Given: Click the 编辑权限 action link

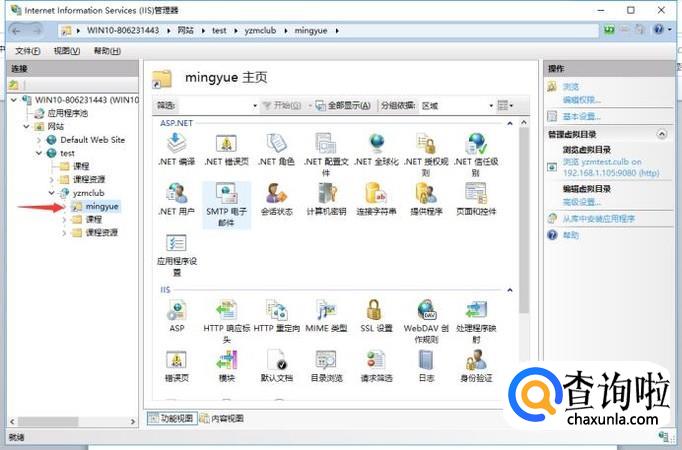Looking at the screenshot, I should click(582, 100).
